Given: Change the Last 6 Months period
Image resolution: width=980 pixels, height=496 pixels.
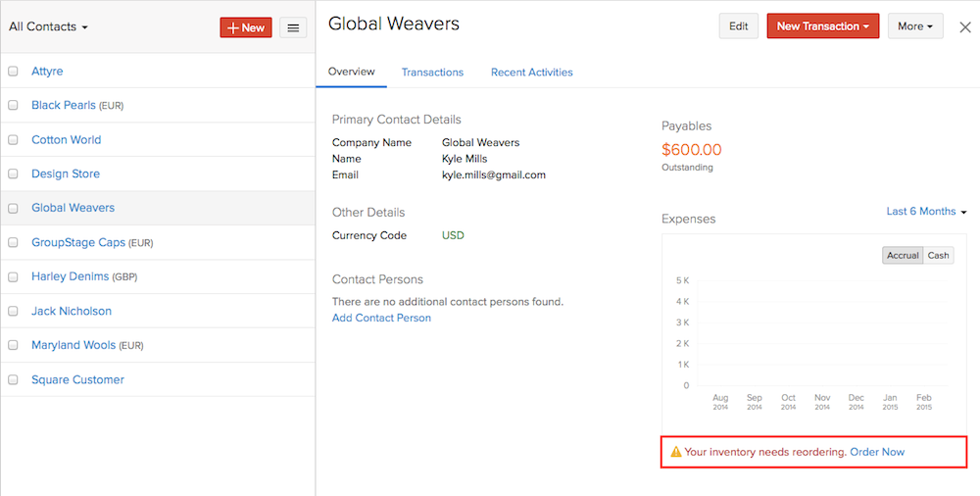Looking at the screenshot, I should pyautogui.click(x=926, y=212).
